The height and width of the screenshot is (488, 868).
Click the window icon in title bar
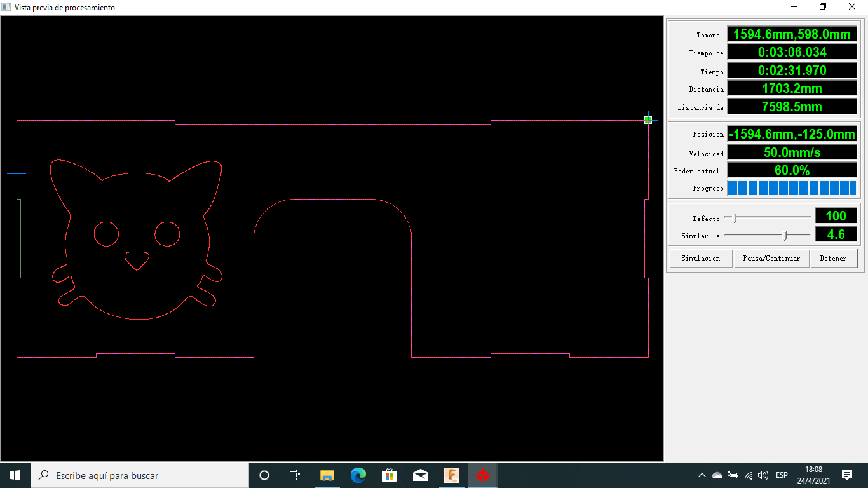tap(6, 7)
